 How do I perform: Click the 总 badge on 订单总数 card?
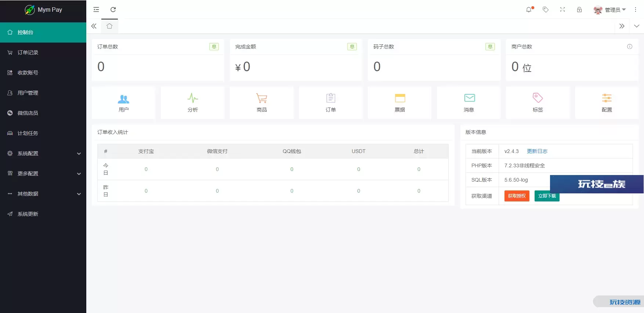[214, 47]
